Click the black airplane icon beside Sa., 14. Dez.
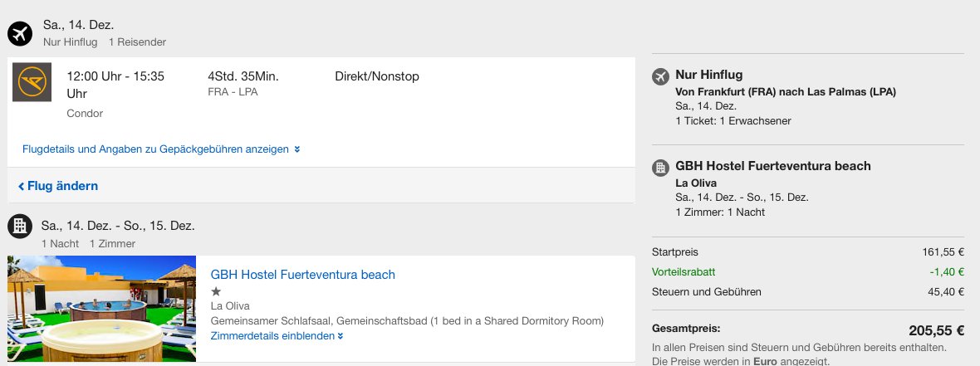Image resolution: width=980 pixels, height=366 pixels. tap(20, 34)
